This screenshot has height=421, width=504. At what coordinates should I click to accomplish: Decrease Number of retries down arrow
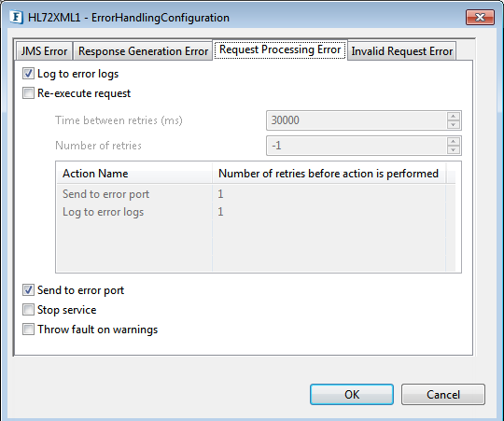454,149
